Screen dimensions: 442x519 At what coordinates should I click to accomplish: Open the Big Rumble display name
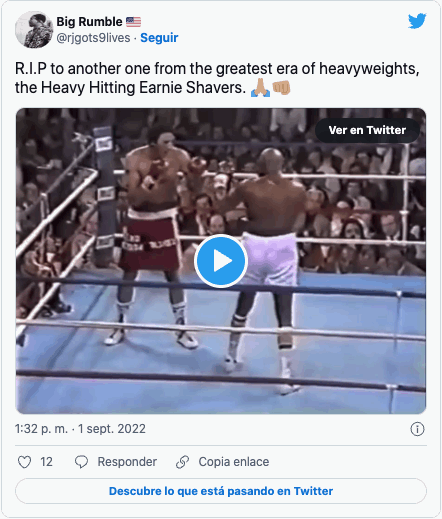tap(89, 22)
